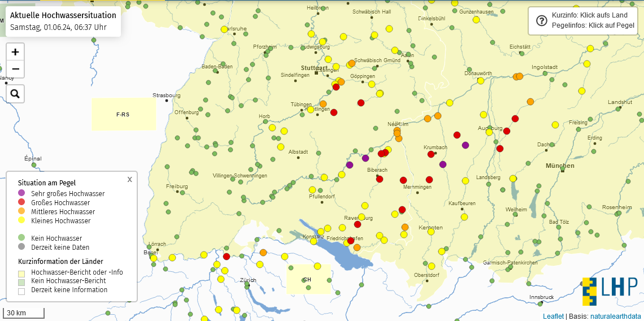Click yellow gauge marker at Kempten

coord(431,231)
